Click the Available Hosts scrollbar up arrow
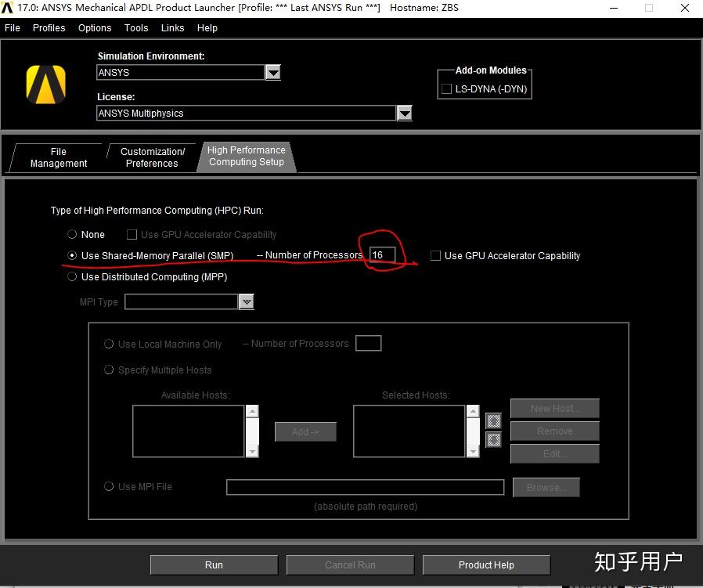The width and height of the screenshot is (703, 588). click(252, 411)
